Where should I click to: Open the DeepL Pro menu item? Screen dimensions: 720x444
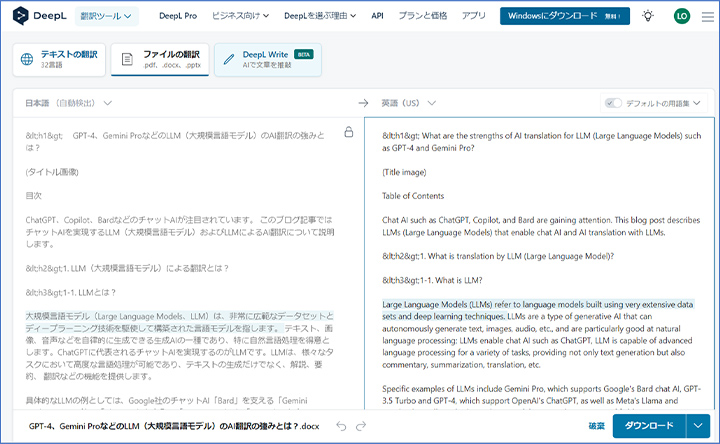(x=178, y=16)
